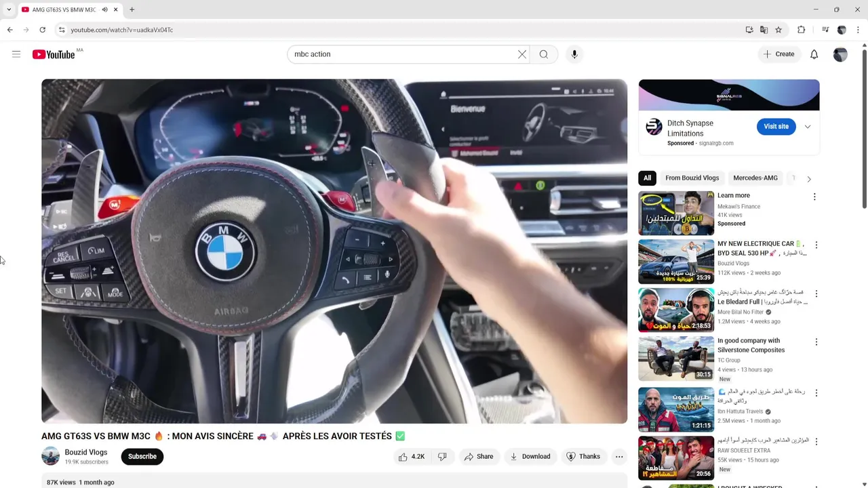Click the Share button

479,457
